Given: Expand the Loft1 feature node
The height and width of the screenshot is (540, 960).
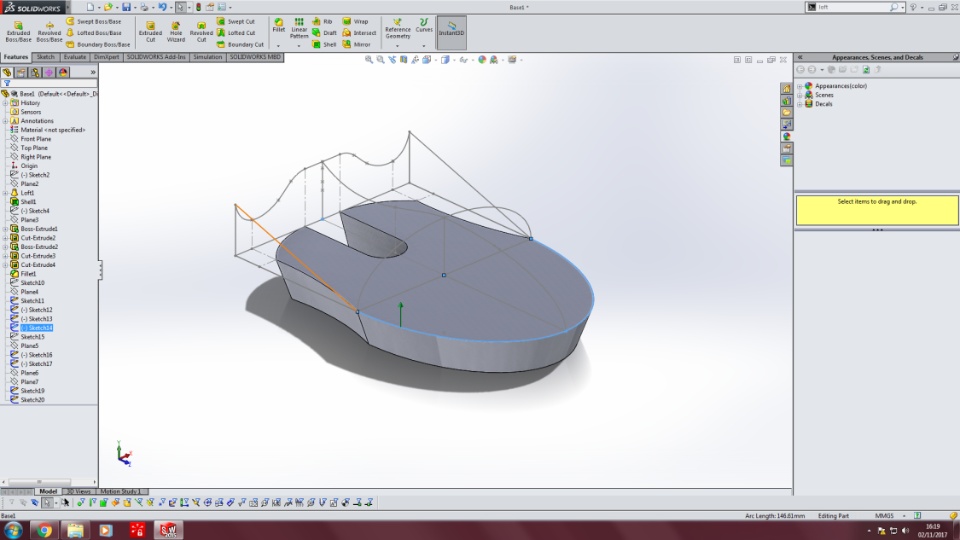Looking at the screenshot, I should [6, 193].
